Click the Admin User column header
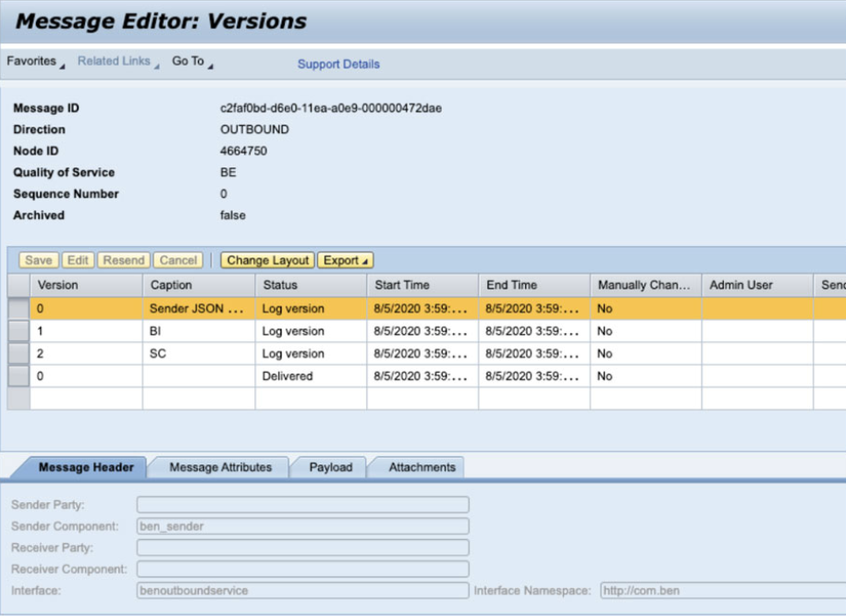Image resolution: width=846 pixels, height=616 pixels. click(x=755, y=285)
